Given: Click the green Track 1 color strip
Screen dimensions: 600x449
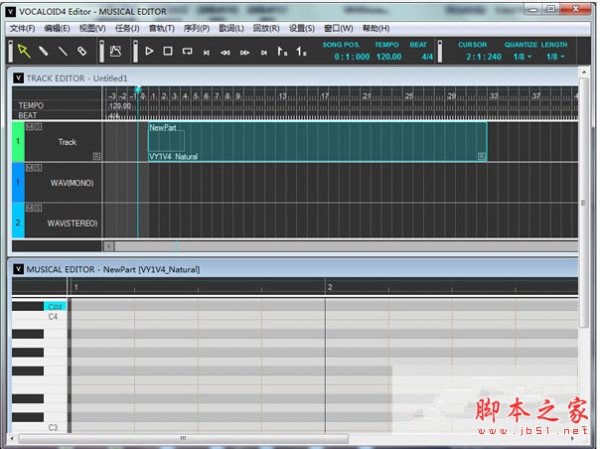Looking at the screenshot, I should tap(18, 141).
